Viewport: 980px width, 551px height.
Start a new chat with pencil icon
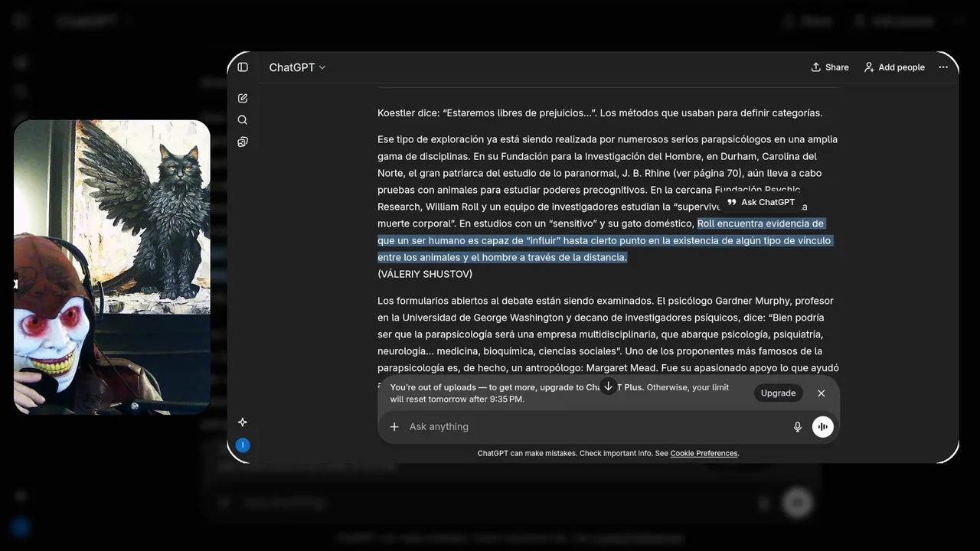click(x=243, y=98)
